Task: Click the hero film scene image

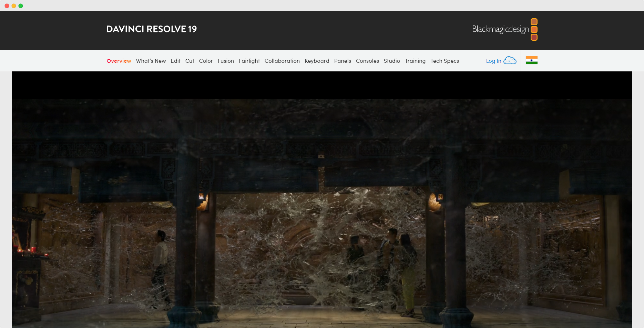Action: (322, 200)
